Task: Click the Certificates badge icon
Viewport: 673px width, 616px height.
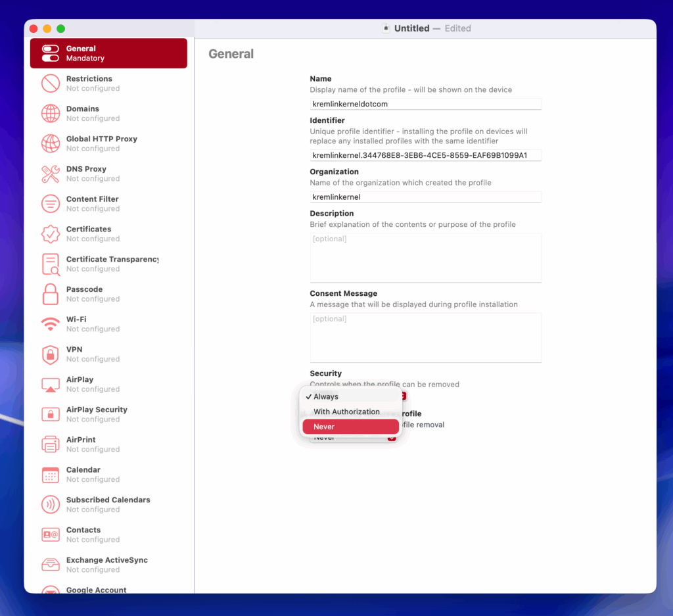Action: click(51, 234)
